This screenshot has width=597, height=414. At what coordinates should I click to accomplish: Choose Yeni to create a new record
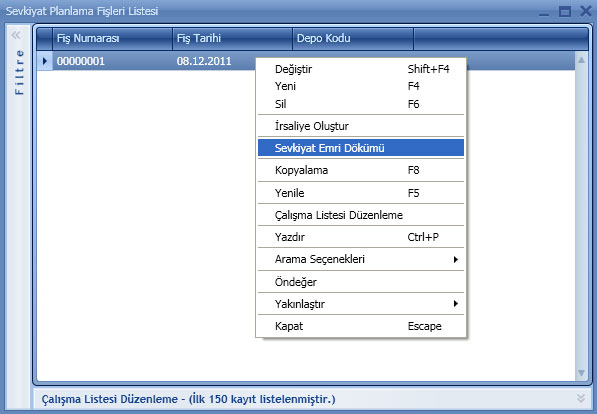point(361,86)
